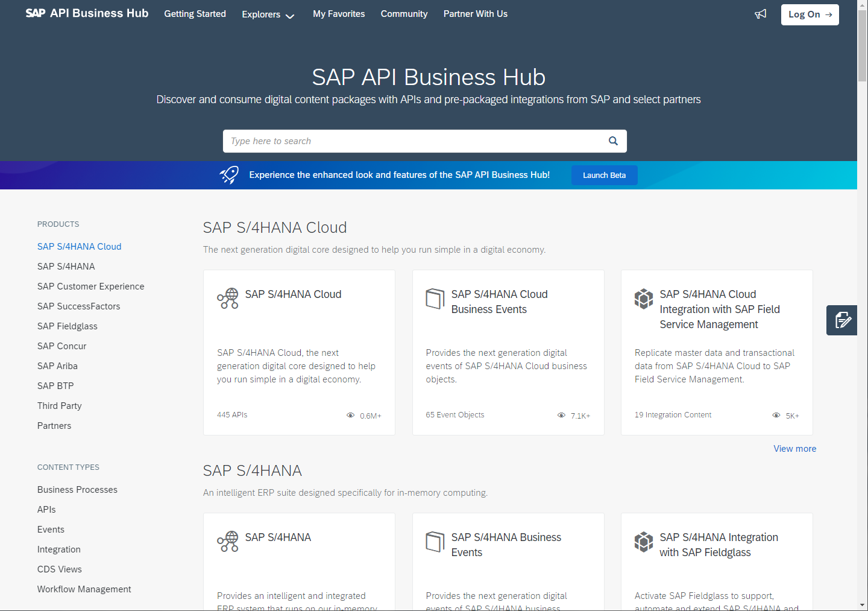Click the 65 Event Objects text
This screenshot has width=868, height=611.
point(455,415)
